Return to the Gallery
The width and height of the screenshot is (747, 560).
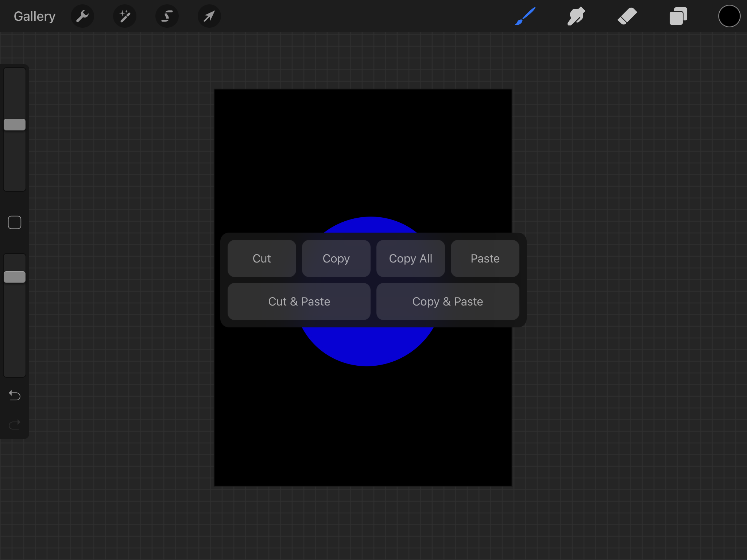pos(35,16)
